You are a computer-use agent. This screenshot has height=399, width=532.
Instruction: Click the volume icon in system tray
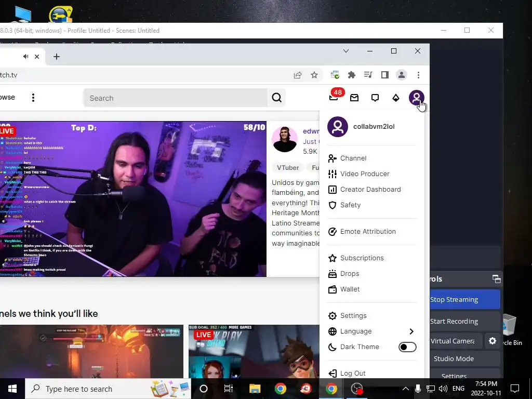click(443, 389)
